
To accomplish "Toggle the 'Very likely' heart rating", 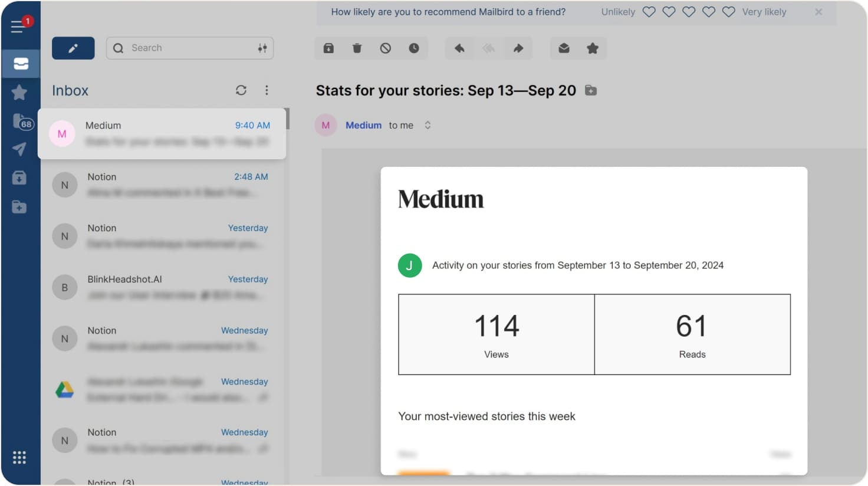I will point(728,11).
